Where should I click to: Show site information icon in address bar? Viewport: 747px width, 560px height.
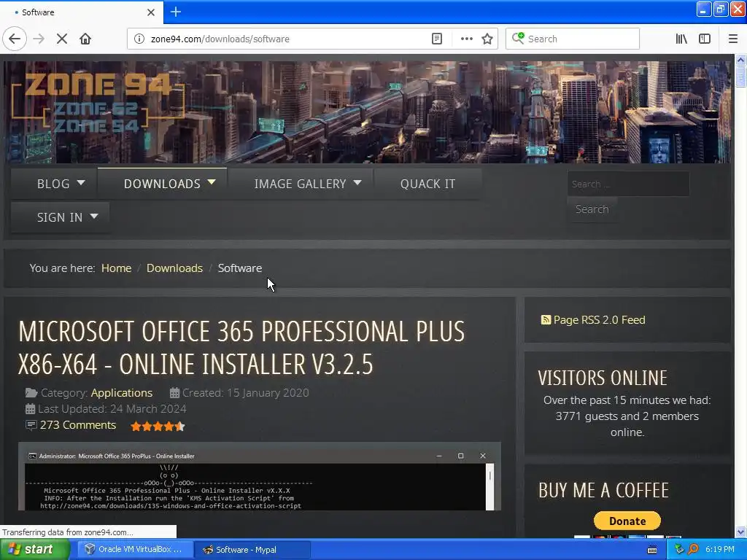point(139,39)
